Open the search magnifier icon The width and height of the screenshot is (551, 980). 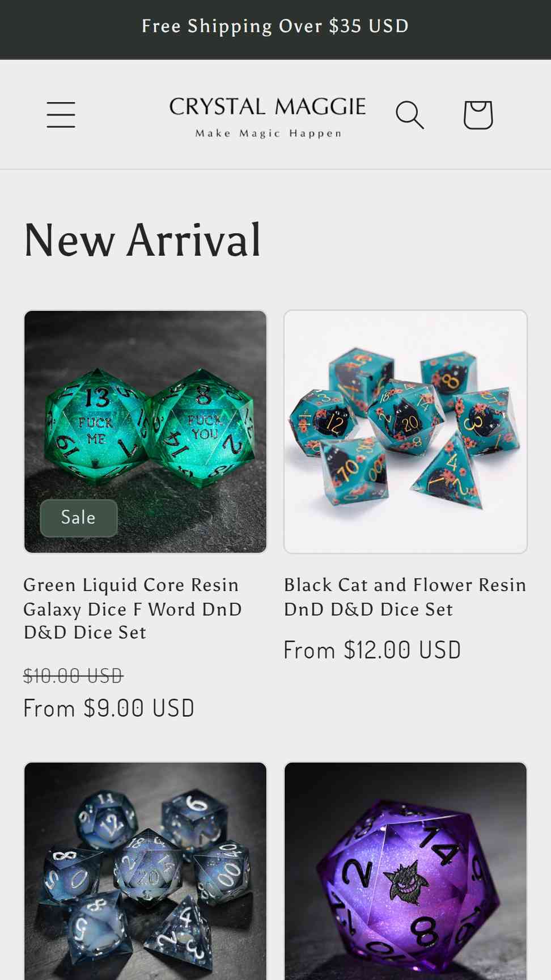(410, 115)
